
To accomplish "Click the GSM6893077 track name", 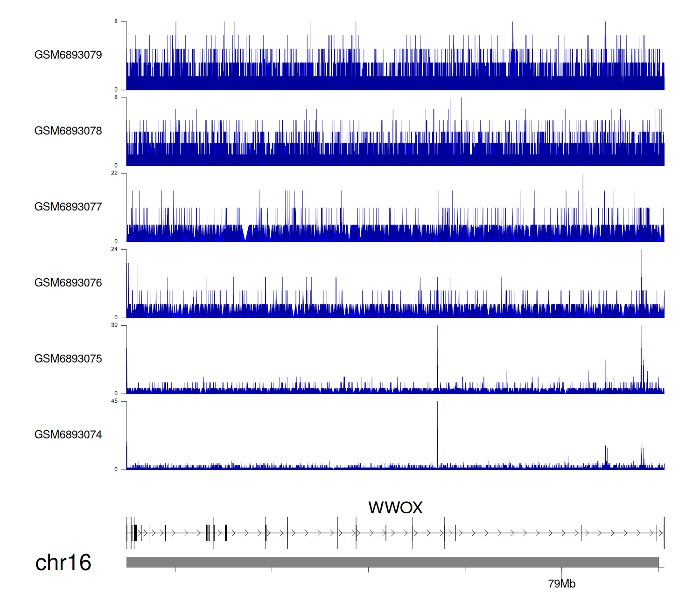I will [68, 207].
